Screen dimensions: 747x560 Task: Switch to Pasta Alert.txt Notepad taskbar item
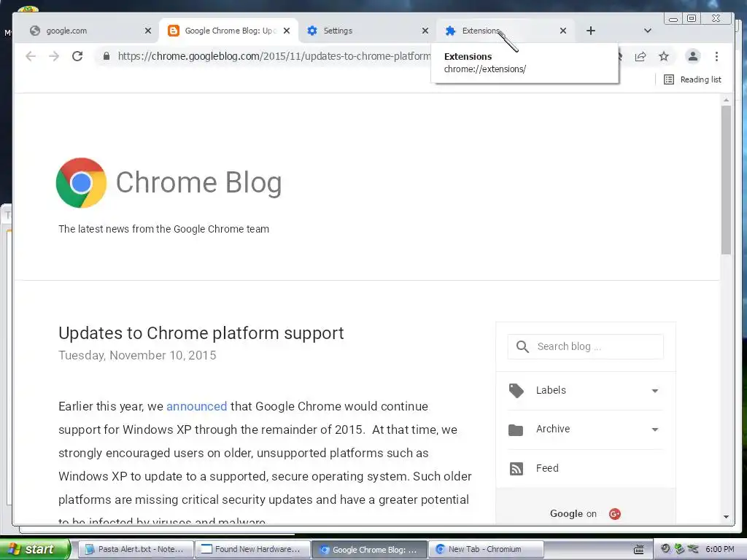135,549
